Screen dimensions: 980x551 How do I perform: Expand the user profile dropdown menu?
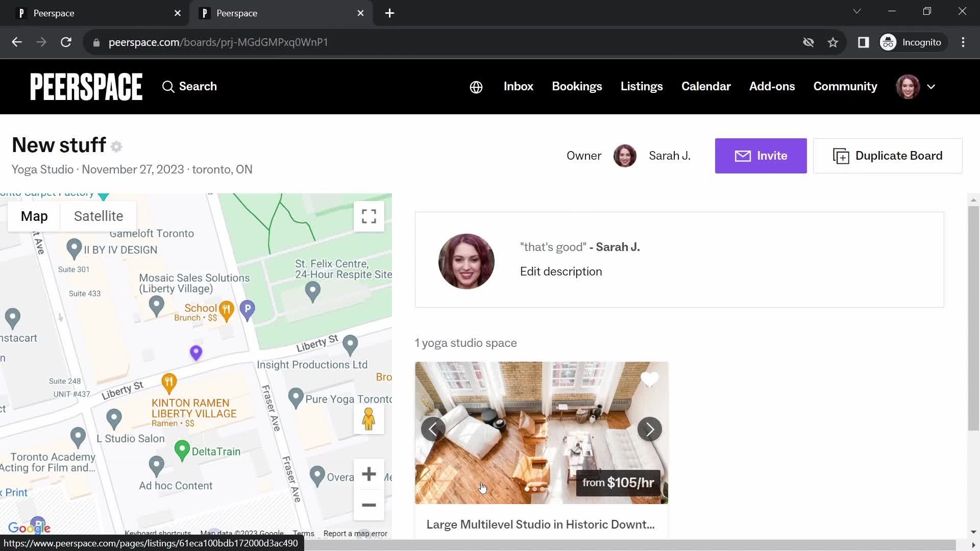(932, 86)
